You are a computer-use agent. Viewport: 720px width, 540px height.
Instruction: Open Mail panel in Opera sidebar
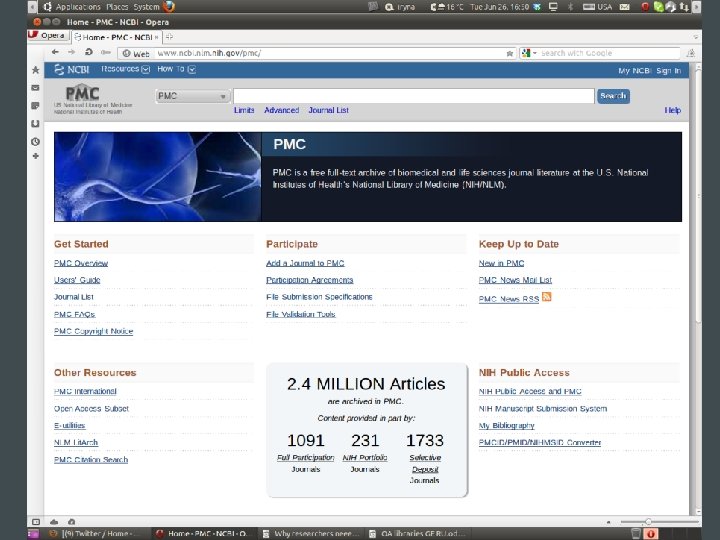tap(35, 88)
